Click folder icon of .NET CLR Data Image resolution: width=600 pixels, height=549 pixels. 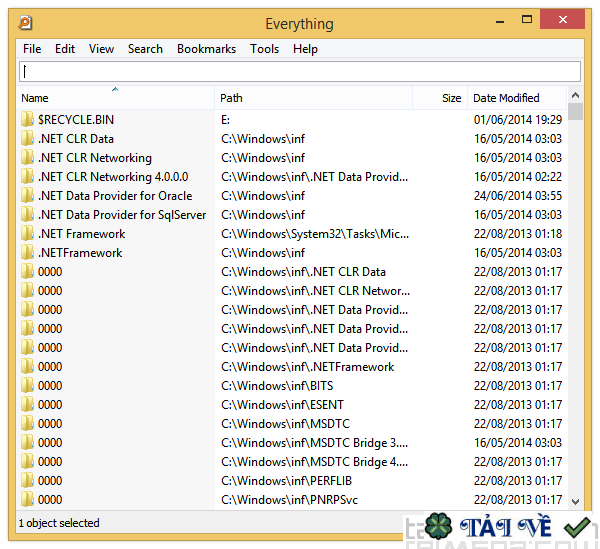tap(27, 138)
